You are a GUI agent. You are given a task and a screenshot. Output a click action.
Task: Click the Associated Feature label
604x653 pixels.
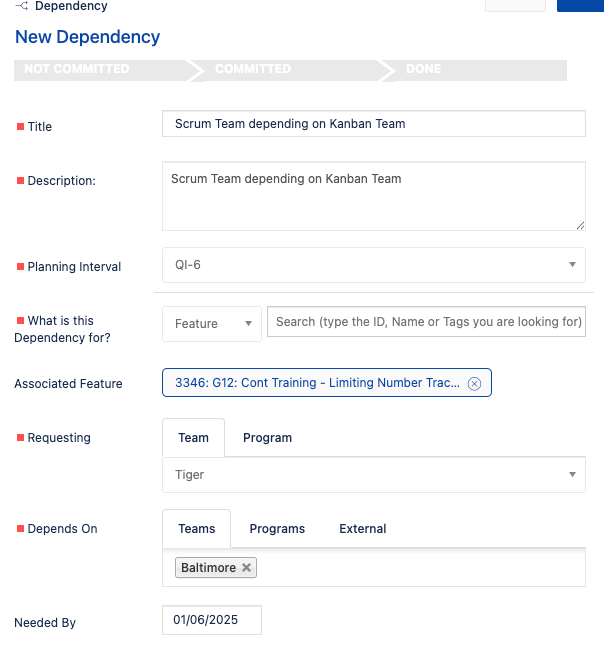coord(68,384)
